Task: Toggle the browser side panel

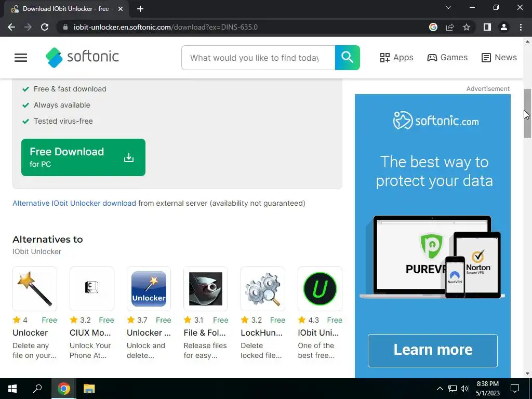Action: click(487, 27)
